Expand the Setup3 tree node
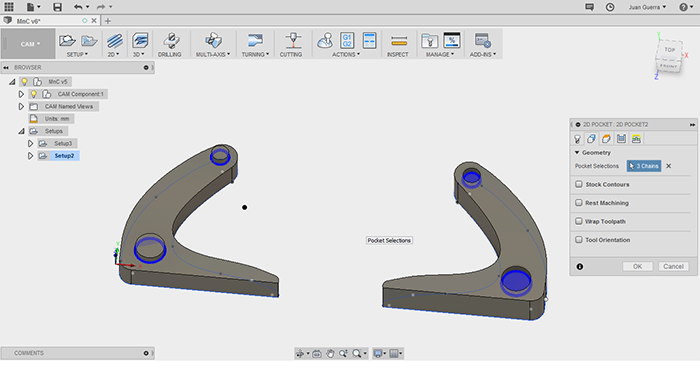 (30, 143)
